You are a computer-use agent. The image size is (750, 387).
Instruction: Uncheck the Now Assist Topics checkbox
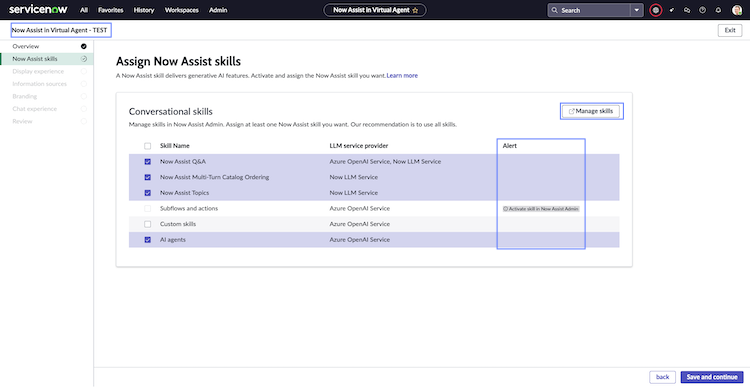[147, 193]
